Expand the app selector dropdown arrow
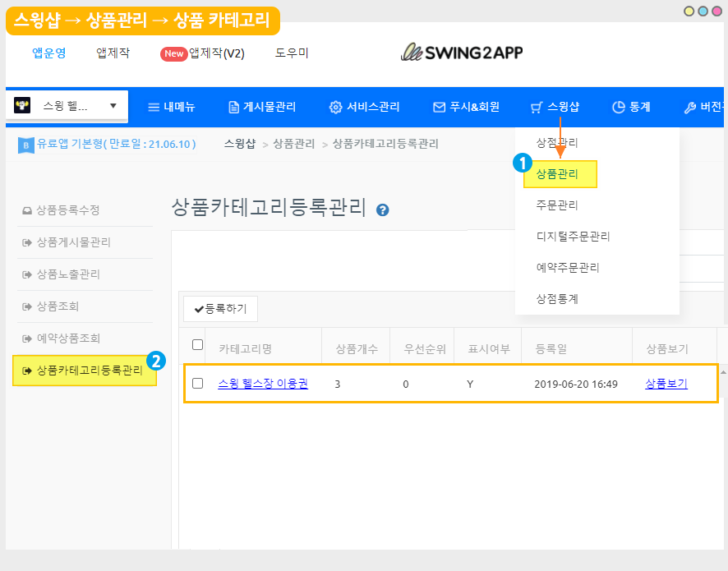Screen dimensions: 728x571 click(113, 105)
